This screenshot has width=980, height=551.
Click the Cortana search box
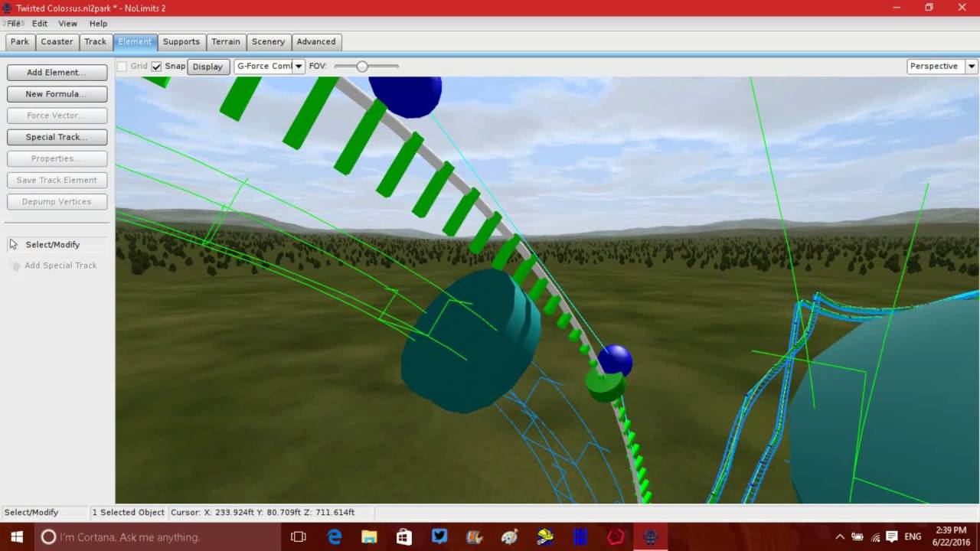(x=157, y=537)
